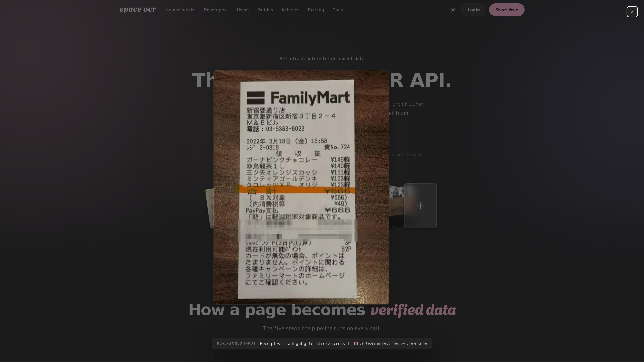The width and height of the screenshot is (644, 362).
Task: Click the plus tile to add a document
Action: pyautogui.click(x=420, y=206)
